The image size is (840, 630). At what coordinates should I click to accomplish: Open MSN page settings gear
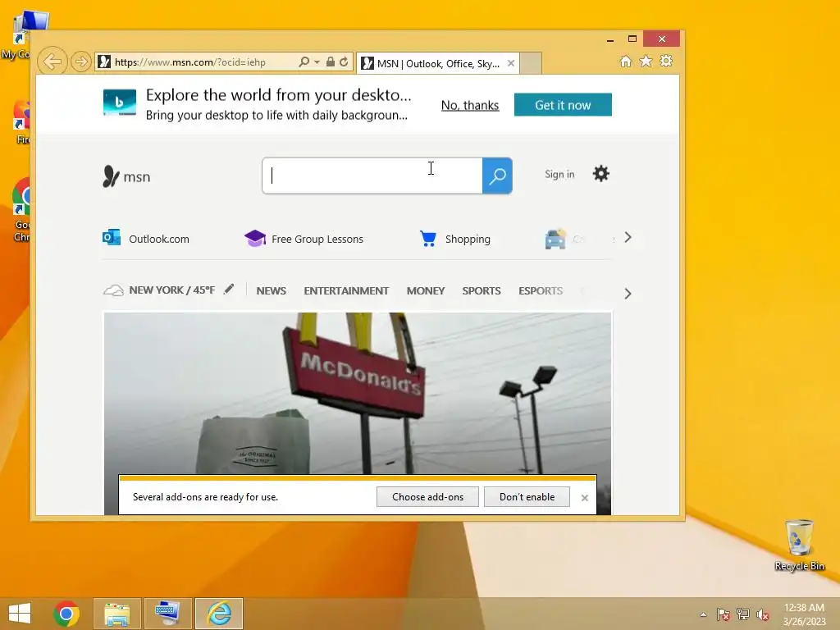[x=601, y=174]
